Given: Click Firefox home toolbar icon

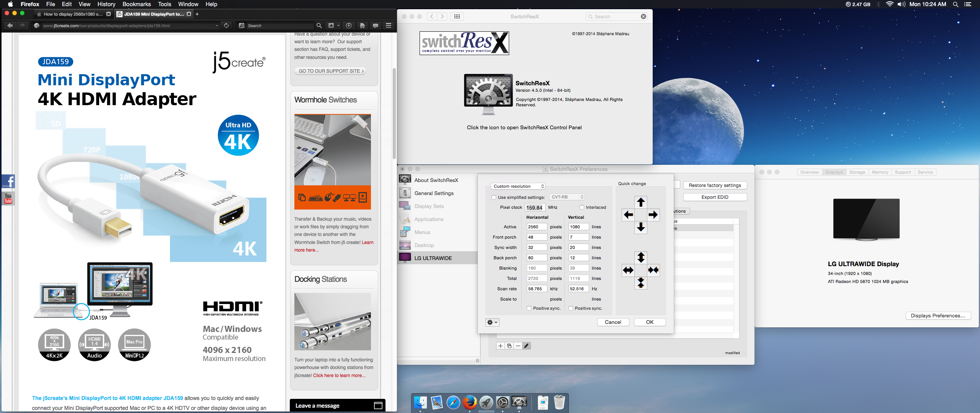Looking at the screenshot, I should 362,26.
